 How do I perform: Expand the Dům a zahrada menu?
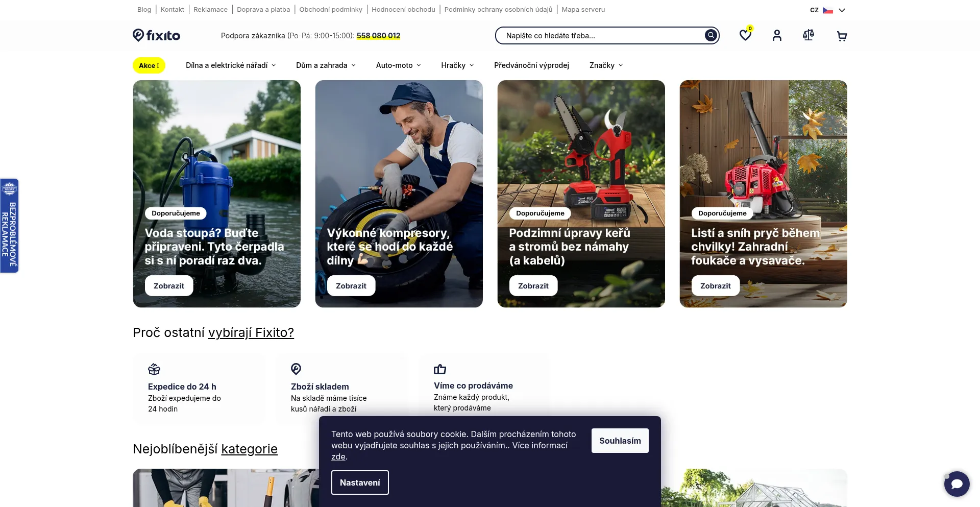pyautogui.click(x=326, y=65)
